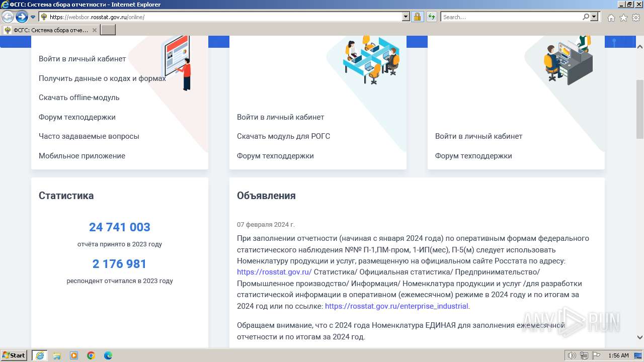
Task: Open the recent pages dropdown arrow
Action: coord(33,17)
